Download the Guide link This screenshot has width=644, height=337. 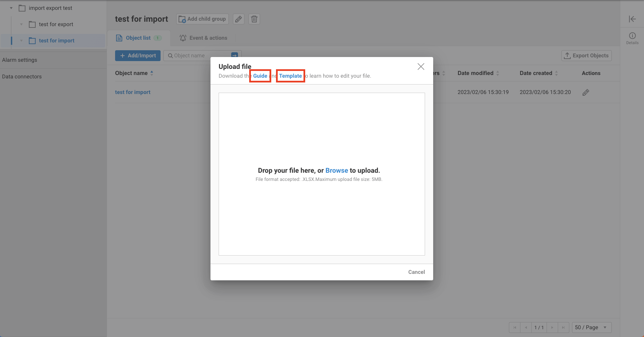(x=260, y=76)
